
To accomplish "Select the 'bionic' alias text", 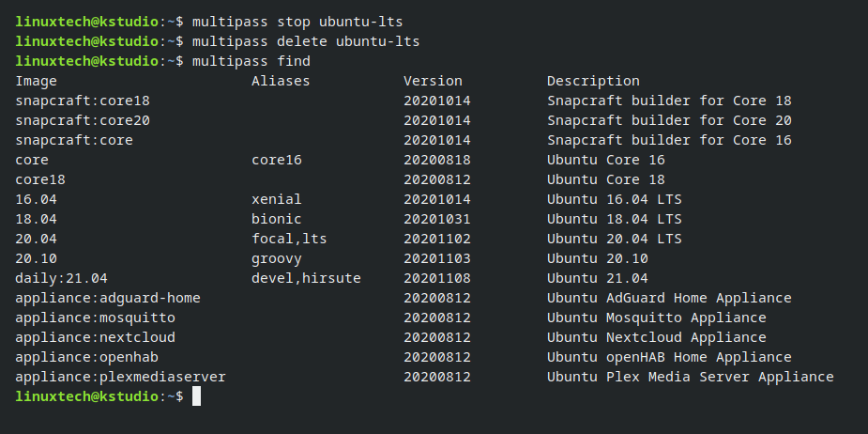I will [x=277, y=219].
